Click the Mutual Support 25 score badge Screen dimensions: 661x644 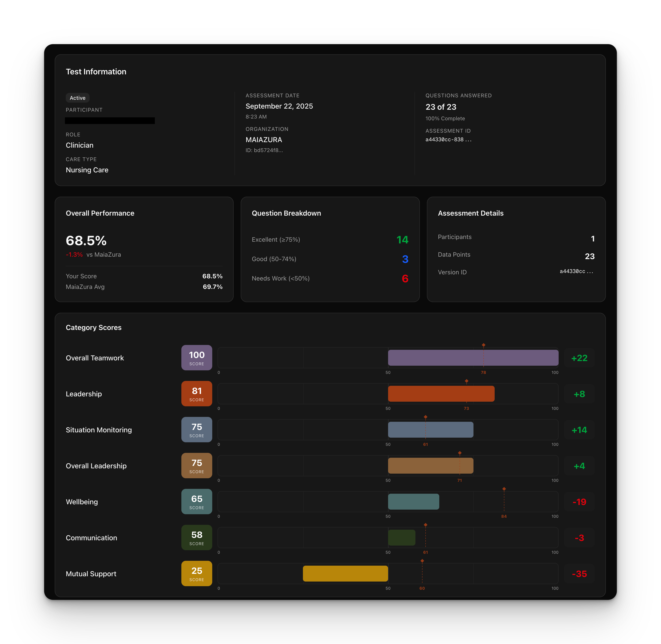coord(196,573)
